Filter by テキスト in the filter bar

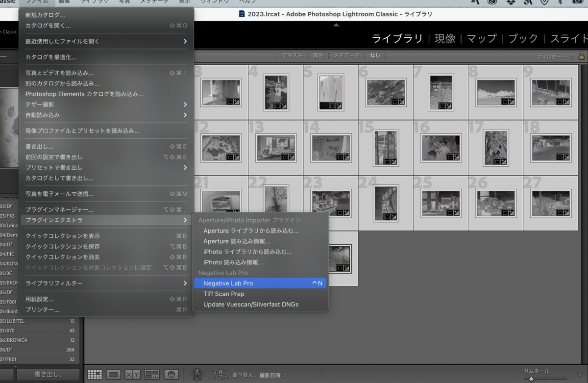[292, 56]
